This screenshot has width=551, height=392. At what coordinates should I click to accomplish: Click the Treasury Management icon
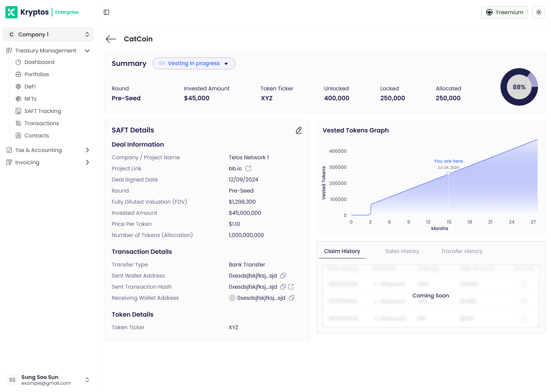pos(9,51)
